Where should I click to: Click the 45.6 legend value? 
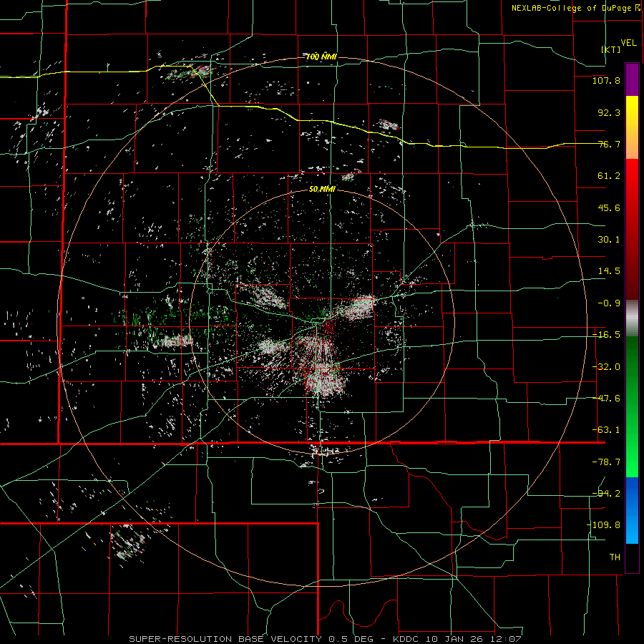[x=609, y=208]
